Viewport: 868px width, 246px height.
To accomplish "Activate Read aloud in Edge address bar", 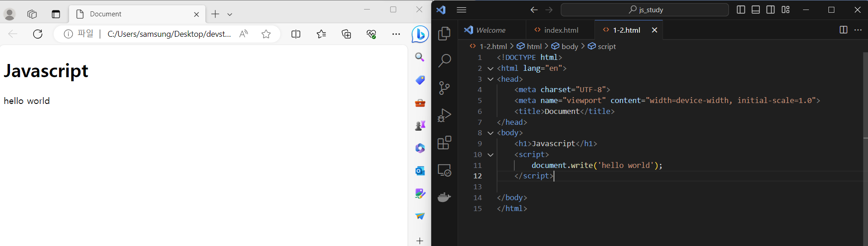I will coord(244,34).
